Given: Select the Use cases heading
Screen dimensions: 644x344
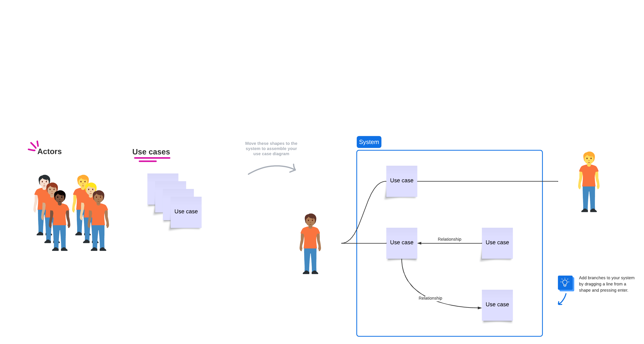Looking at the screenshot, I should [151, 152].
